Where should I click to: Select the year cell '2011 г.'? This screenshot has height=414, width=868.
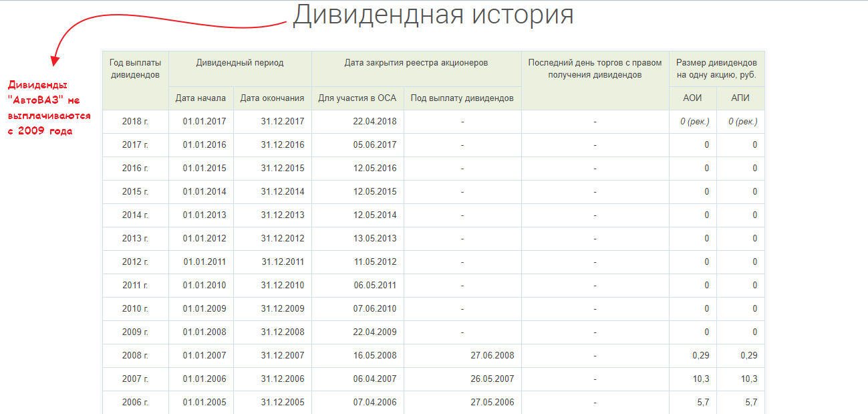[136, 286]
